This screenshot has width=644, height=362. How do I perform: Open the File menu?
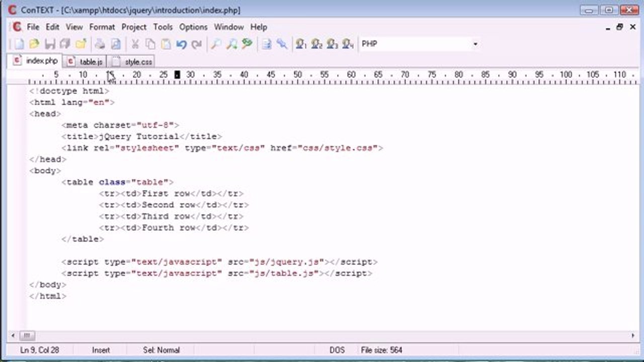(33, 27)
